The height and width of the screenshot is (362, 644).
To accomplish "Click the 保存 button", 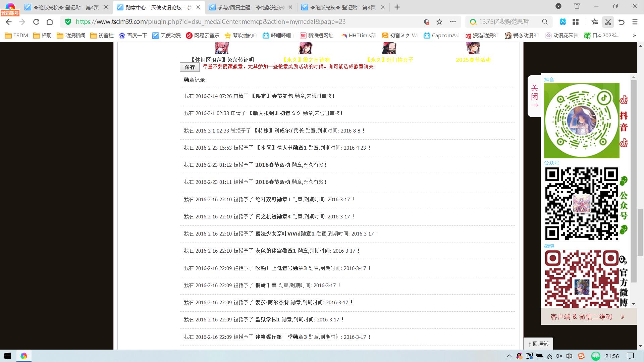I will 190,67.
